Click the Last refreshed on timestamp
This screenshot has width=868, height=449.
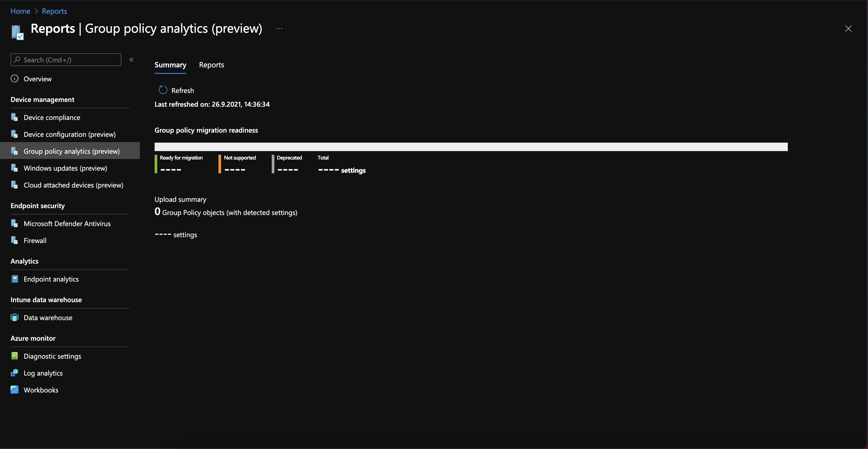(212, 104)
